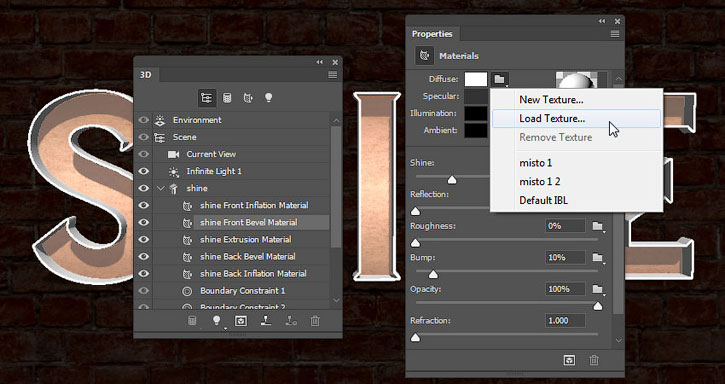Hide shine Back Bevel Material
The height and width of the screenshot is (384, 725).
[x=144, y=257]
